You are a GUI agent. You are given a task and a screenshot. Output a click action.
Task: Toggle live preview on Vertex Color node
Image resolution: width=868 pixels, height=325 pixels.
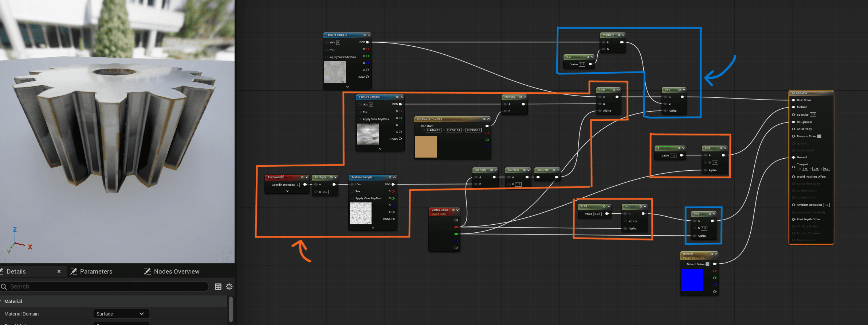(x=453, y=210)
